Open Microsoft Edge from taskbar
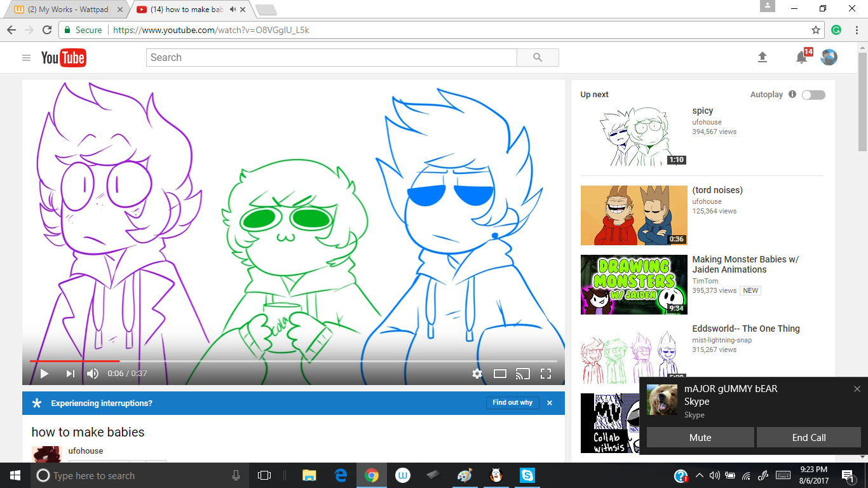The height and width of the screenshot is (488, 868). coord(341,475)
